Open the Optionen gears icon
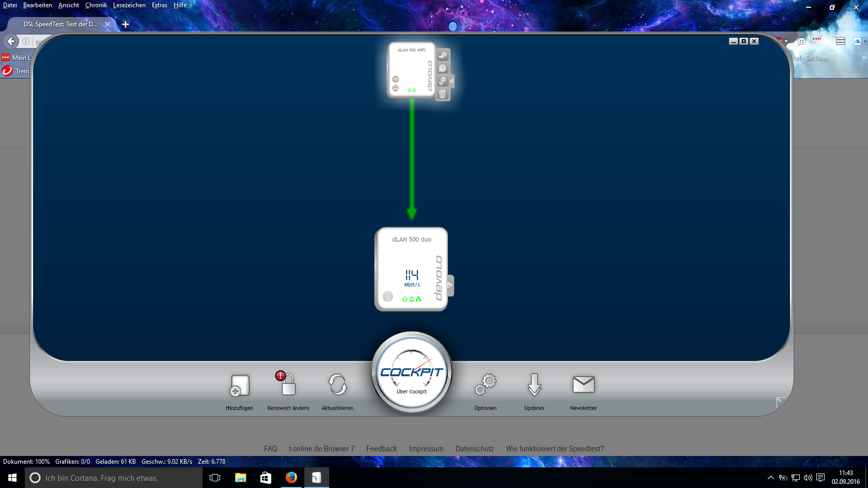 [x=485, y=385]
